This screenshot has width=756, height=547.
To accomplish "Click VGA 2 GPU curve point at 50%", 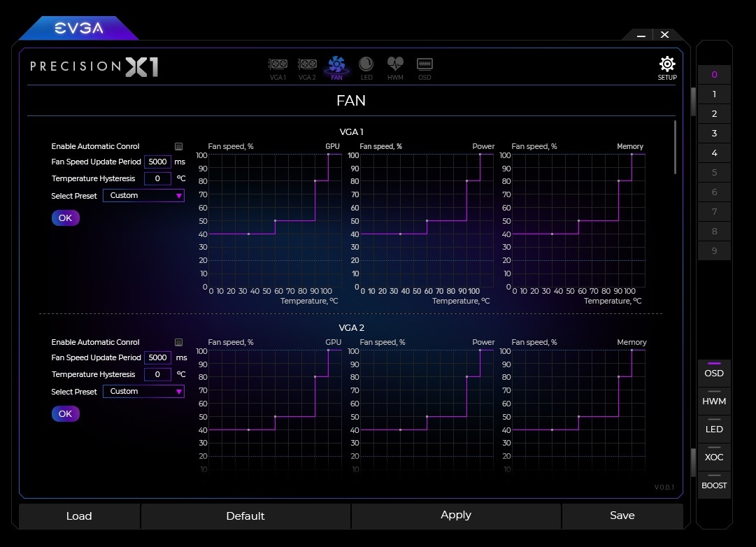I will (x=276, y=416).
